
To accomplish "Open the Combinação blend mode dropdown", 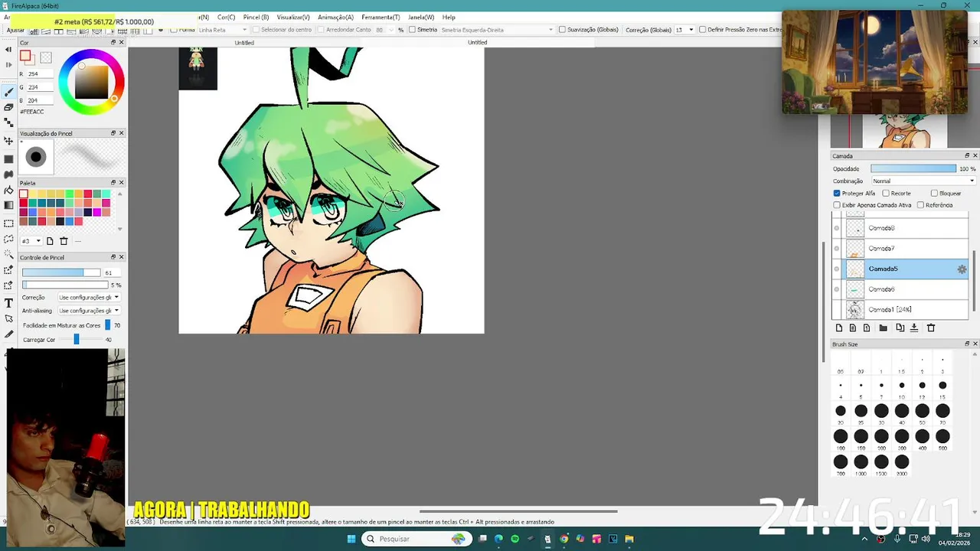I will (923, 181).
